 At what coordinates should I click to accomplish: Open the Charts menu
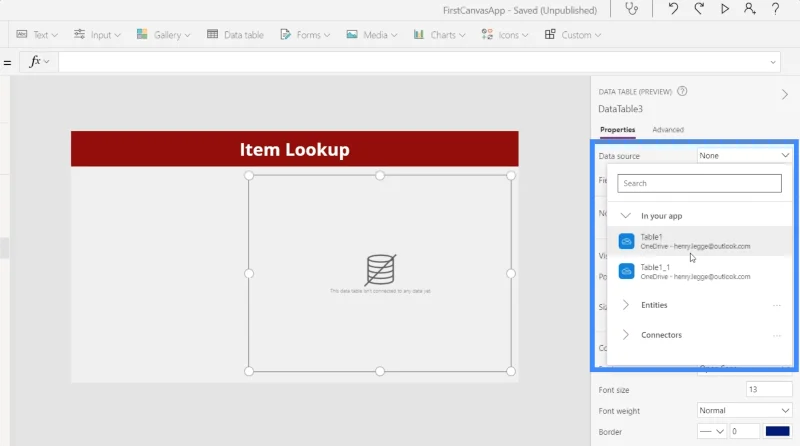[x=439, y=35]
